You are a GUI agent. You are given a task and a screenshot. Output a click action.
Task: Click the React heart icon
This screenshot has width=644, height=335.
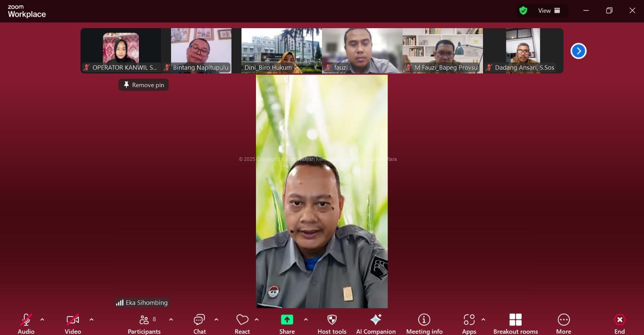(242, 320)
